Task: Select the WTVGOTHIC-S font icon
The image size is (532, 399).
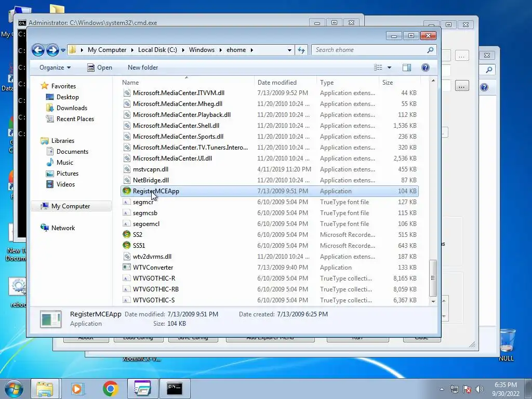Action: pyautogui.click(x=127, y=300)
